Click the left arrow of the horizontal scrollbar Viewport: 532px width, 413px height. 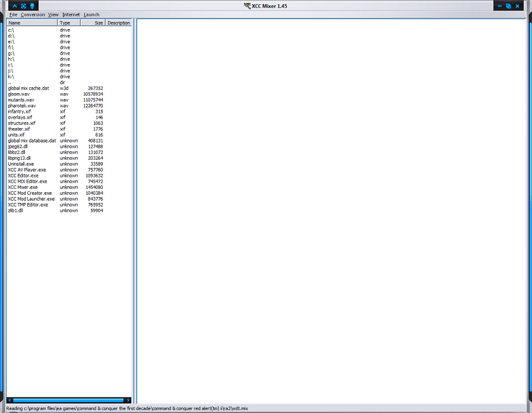(9, 401)
